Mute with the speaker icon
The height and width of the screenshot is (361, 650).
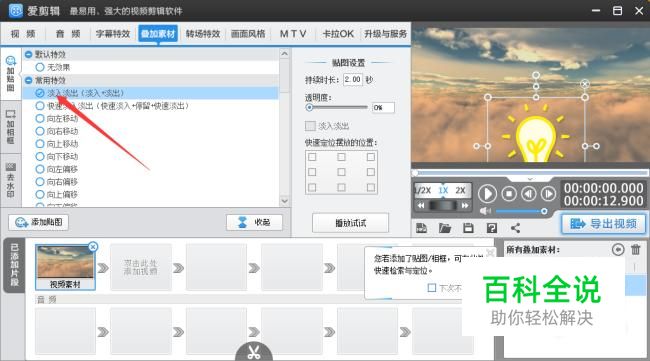[x=485, y=211]
